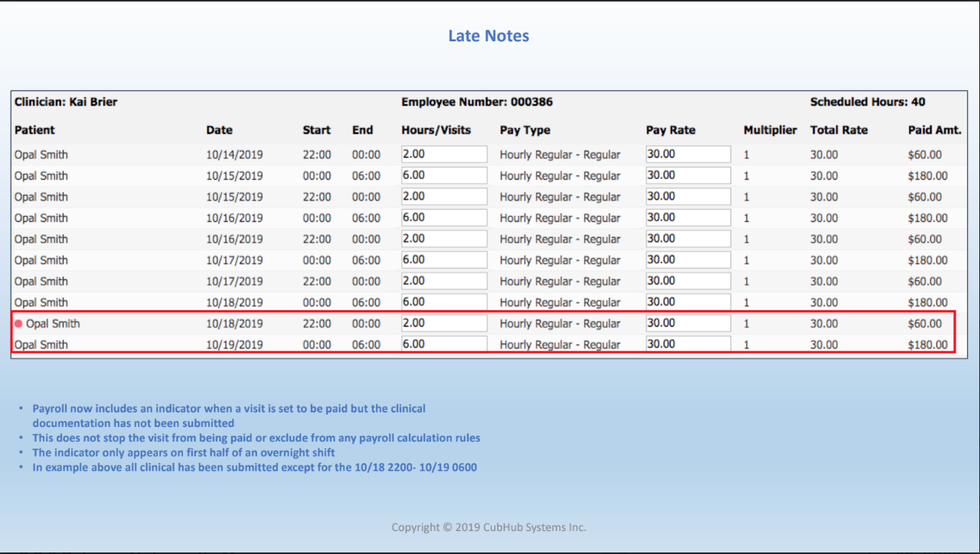This screenshot has width=980, height=554.
Task: Click Opal Smith name in flagged 10/18/2019 row
Action: pos(53,324)
